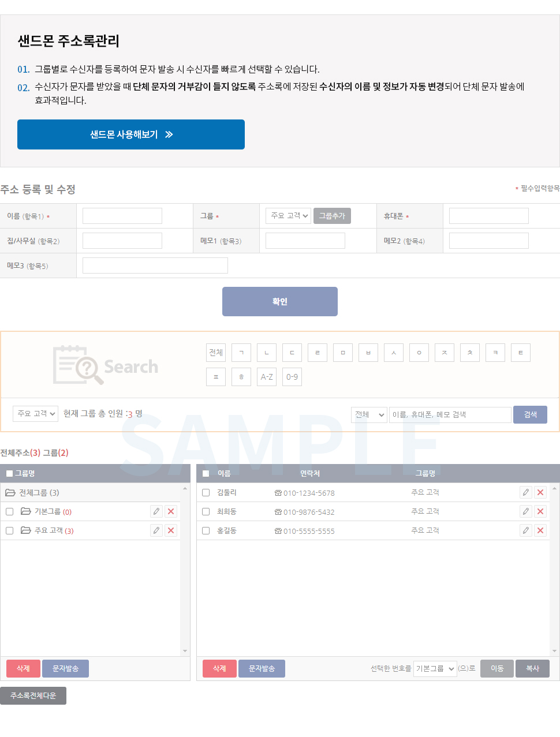Click the folder icon in the 주요 고객 (3) group row

(x=26, y=530)
